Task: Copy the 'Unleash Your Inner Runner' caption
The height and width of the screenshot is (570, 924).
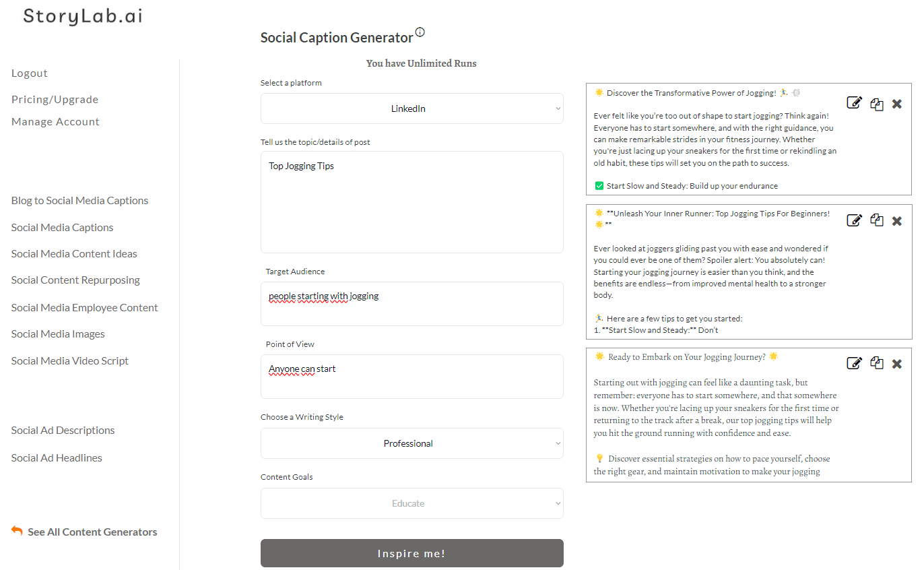Action: coord(876,220)
